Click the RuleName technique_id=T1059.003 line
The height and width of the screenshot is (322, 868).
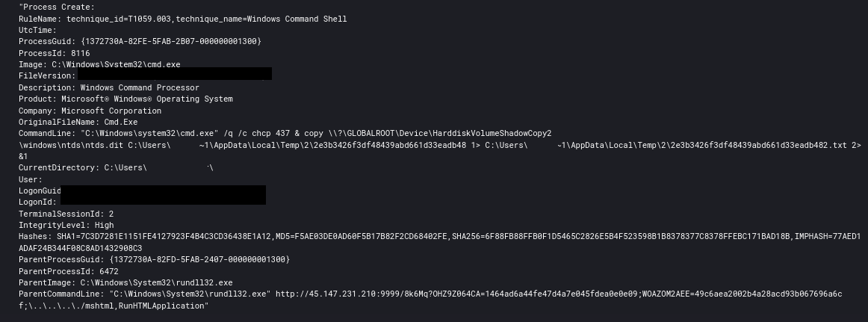(183, 19)
